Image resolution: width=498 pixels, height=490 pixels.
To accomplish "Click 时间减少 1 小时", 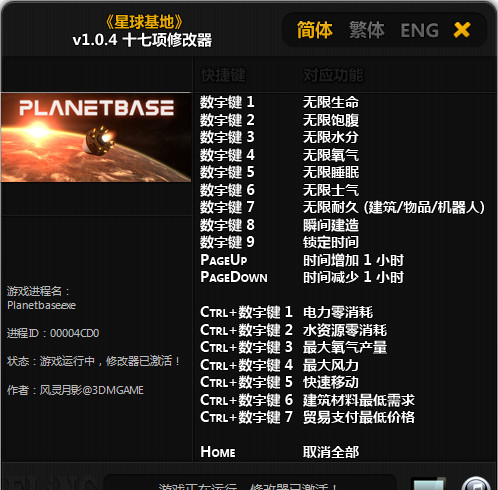I will point(353,277).
